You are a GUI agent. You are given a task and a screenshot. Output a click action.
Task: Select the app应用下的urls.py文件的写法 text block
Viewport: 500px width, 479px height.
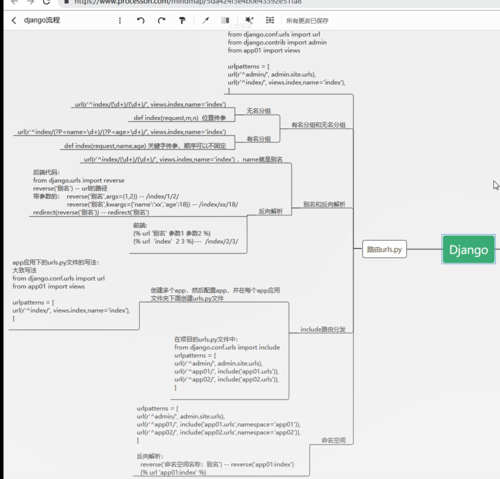(x=71, y=290)
